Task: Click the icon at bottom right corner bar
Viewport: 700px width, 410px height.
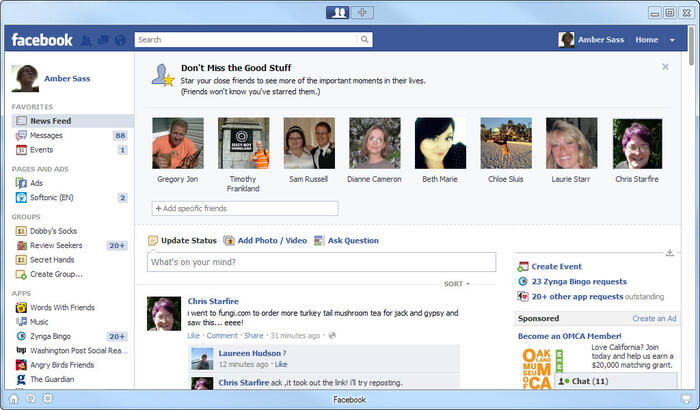Action: point(685,399)
